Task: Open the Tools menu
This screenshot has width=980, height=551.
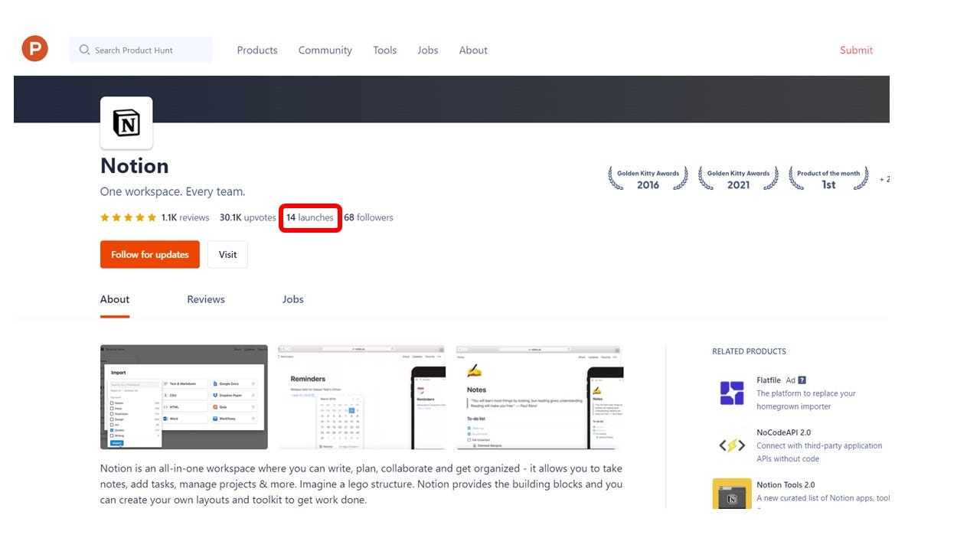Action: click(x=385, y=50)
